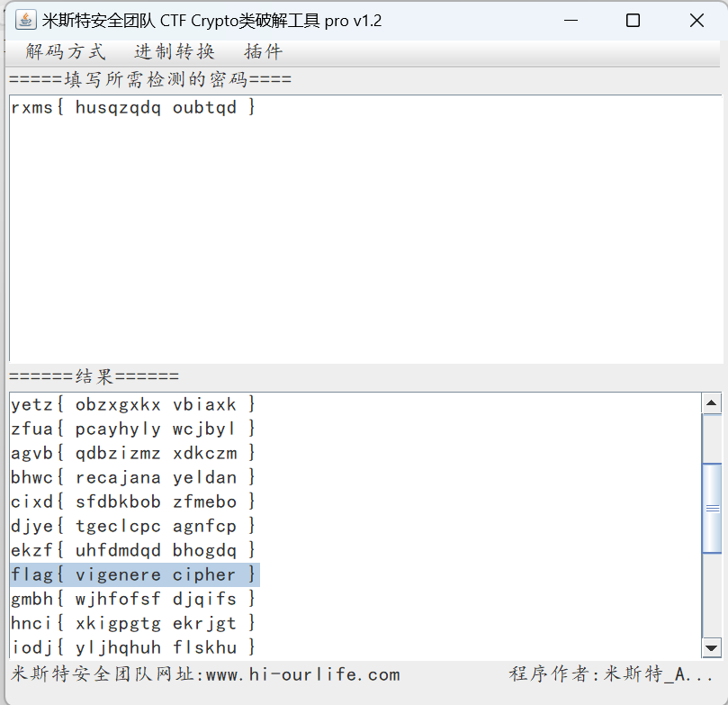
Task: Select result line 'hnci{ xkigpgtg ekrjgt }'
Action: pos(133,623)
